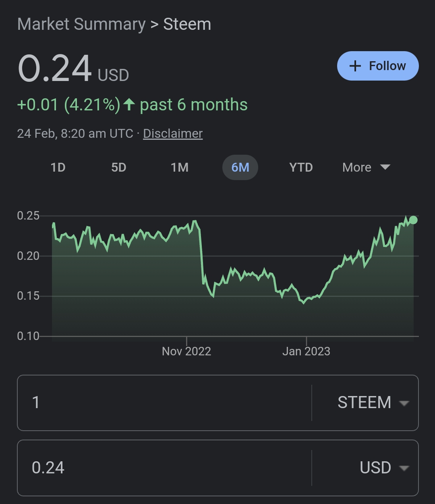Select the 6M time range tab

(x=240, y=167)
